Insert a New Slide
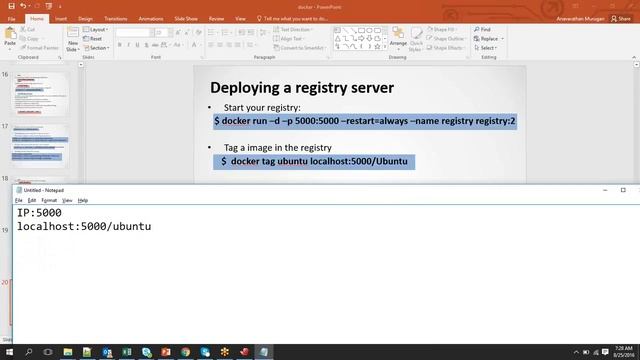 click(73, 39)
